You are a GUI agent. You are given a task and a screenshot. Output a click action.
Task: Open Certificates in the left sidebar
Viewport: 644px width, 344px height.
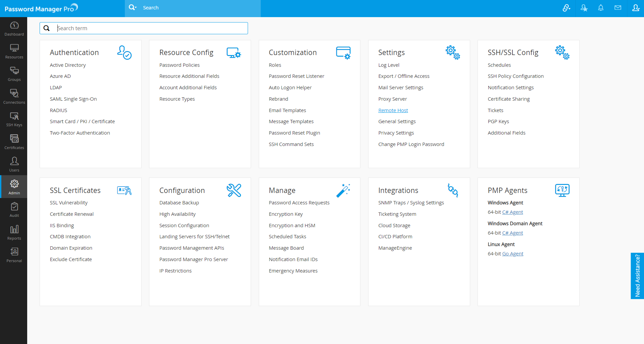14,142
